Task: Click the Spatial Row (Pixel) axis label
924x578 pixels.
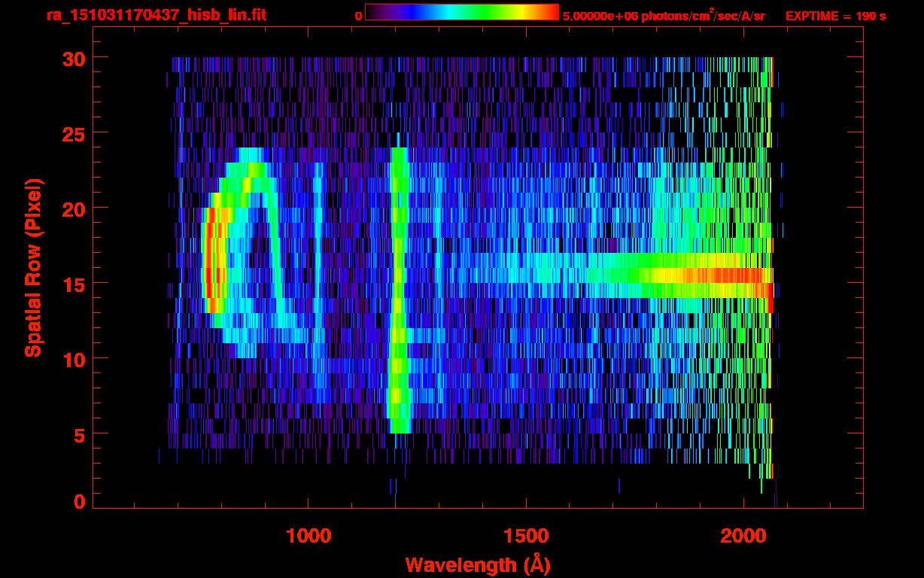Action: [x=33, y=267]
